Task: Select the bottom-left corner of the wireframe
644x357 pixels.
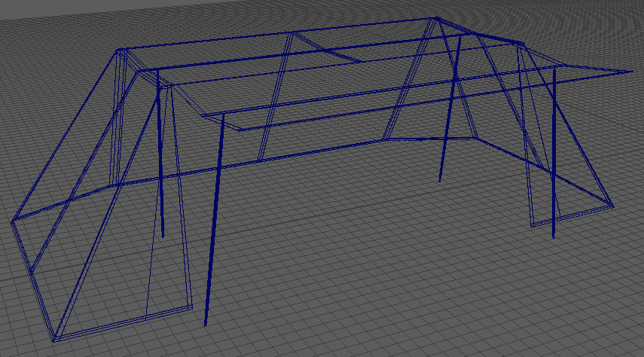Action: tap(53, 340)
